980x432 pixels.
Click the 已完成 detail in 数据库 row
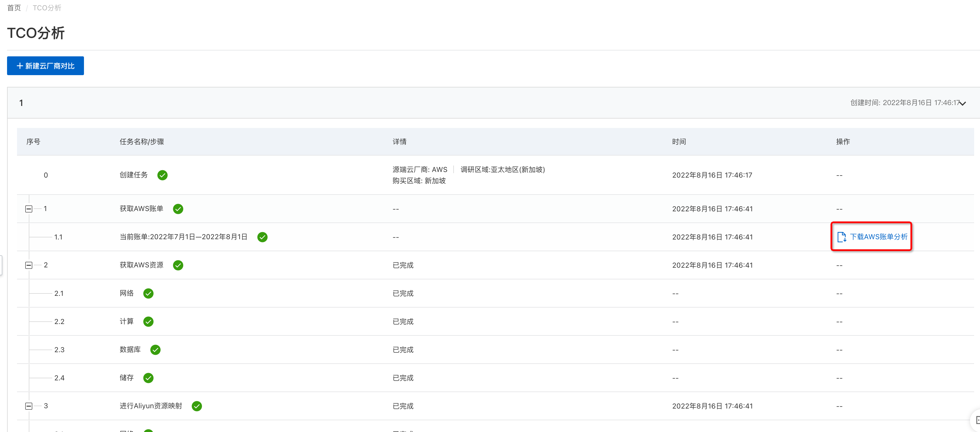(403, 350)
